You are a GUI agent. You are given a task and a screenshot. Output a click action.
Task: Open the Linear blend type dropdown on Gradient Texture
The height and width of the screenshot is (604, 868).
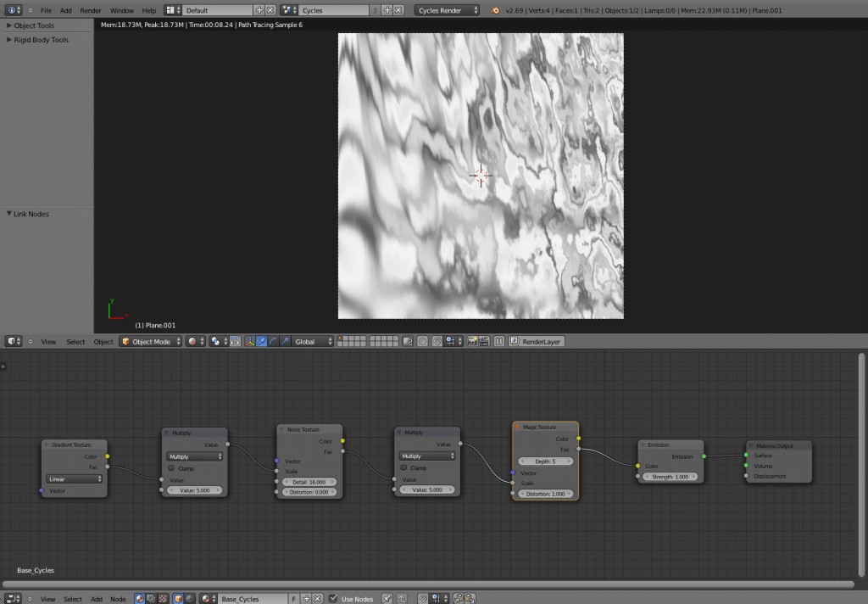(x=73, y=479)
